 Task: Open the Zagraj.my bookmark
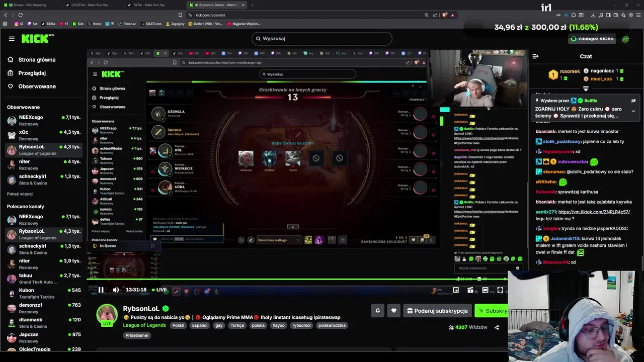[x=175, y=24]
